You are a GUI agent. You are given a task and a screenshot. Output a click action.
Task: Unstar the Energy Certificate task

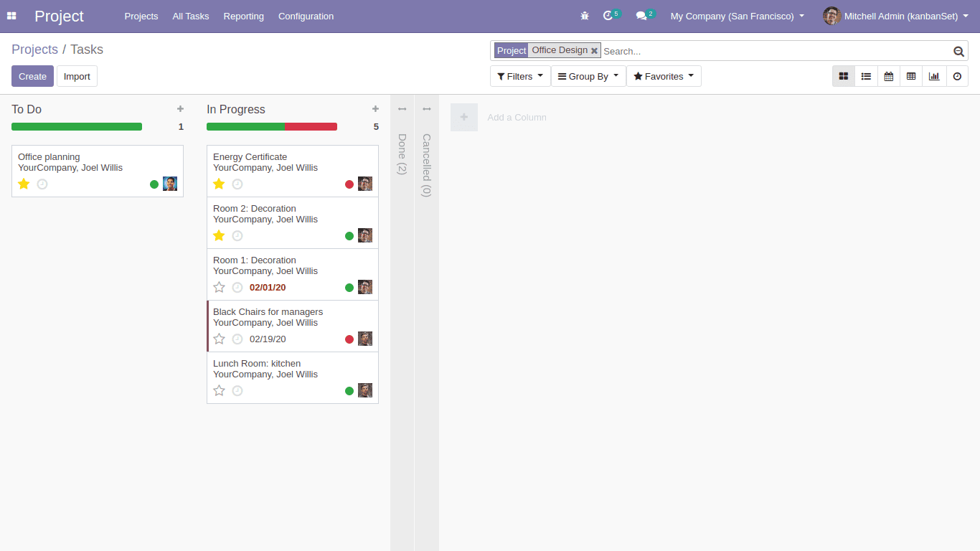coord(219,184)
